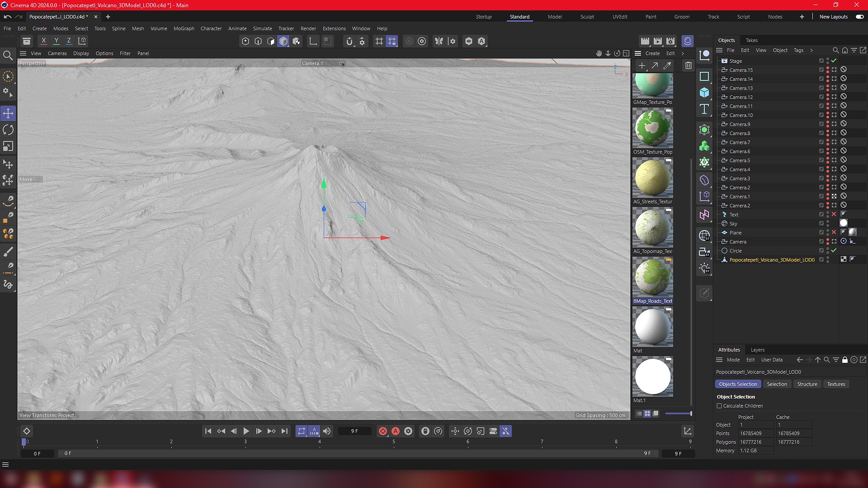Image resolution: width=868 pixels, height=488 pixels.
Task: Select Popocatepetl_Volcano_3DModel_LOD0 in object tree
Action: click(772, 260)
